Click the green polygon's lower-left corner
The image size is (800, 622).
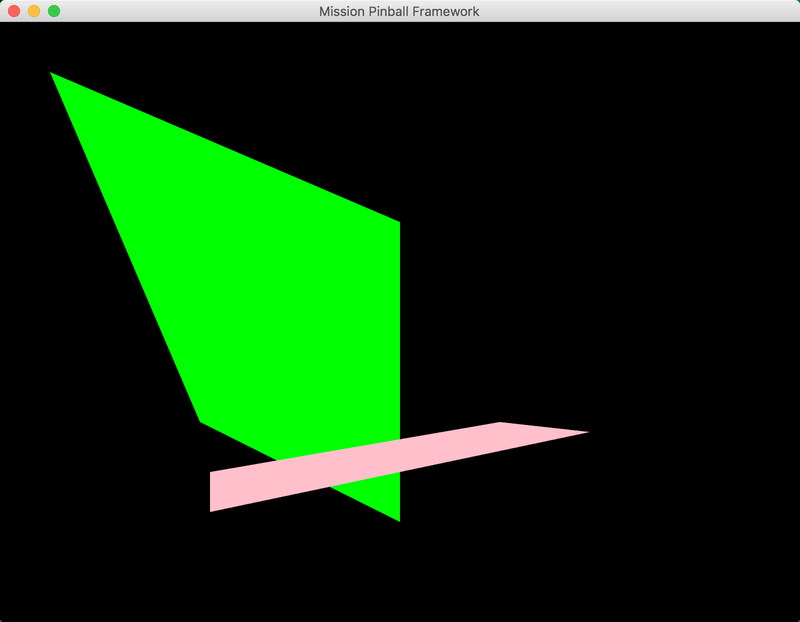click(203, 419)
